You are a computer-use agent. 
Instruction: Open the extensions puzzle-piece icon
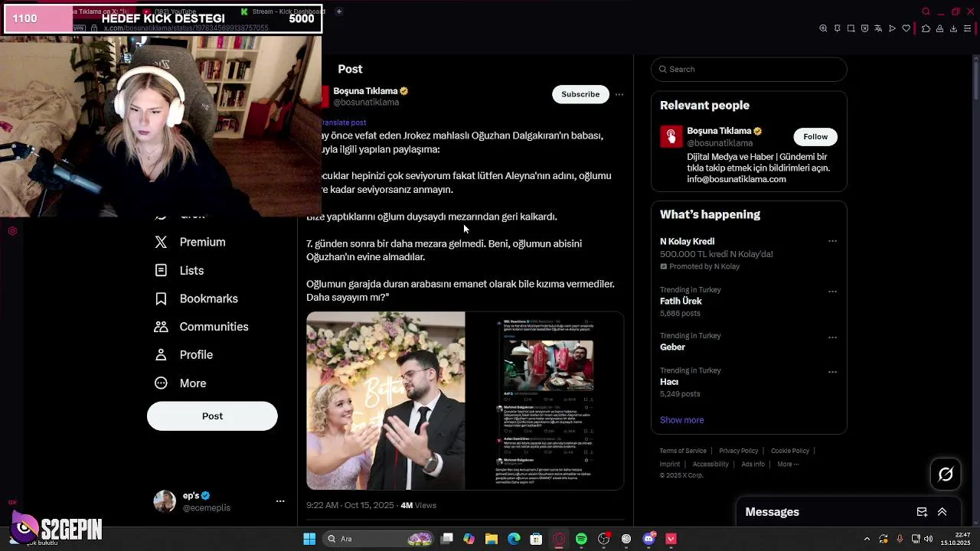(926, 28)
